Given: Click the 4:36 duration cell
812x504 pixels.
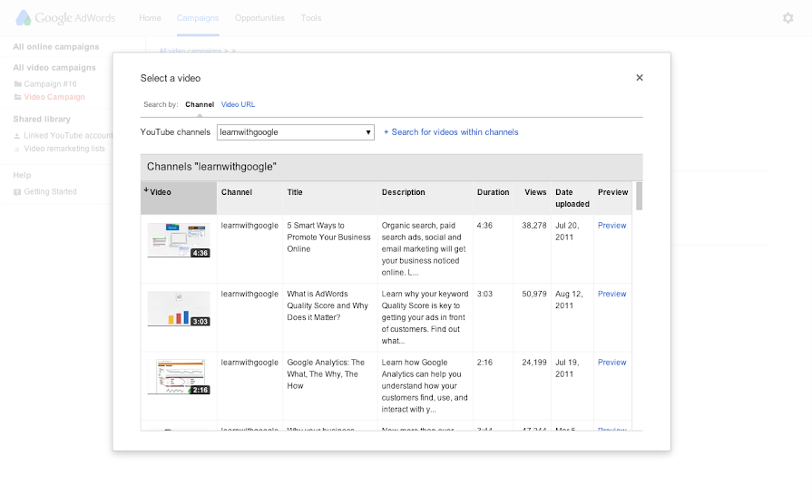Looking at the screenshot, I should click(x=484, y=226).
